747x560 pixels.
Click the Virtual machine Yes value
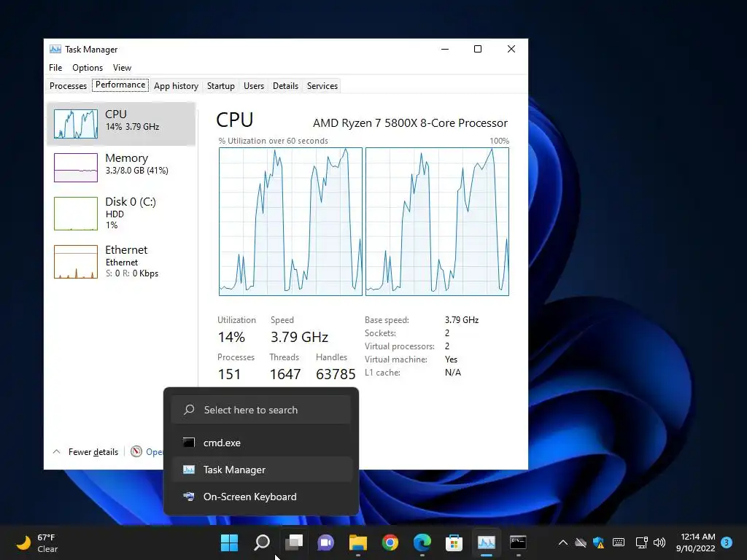pos(451,359)
